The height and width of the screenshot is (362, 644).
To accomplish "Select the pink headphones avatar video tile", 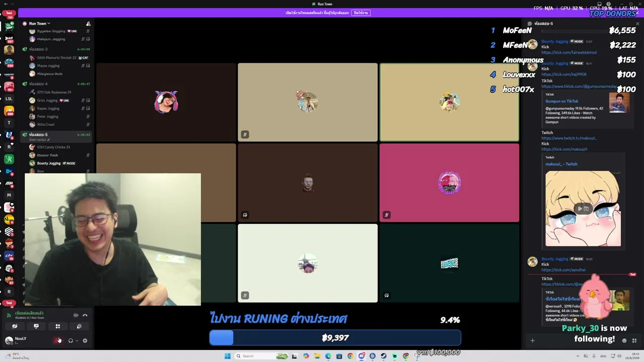I will [x=166, y=102].
